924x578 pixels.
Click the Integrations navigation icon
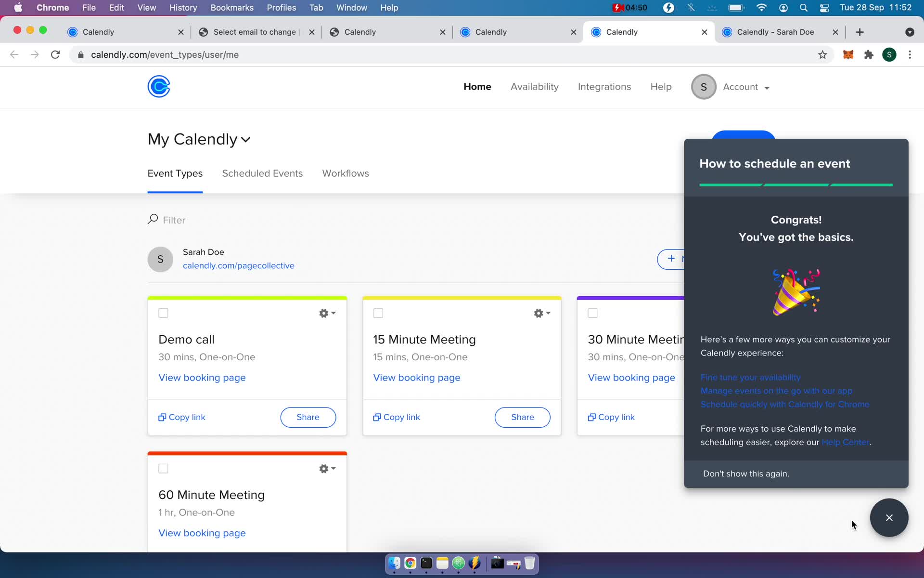(x=604, y=87)
